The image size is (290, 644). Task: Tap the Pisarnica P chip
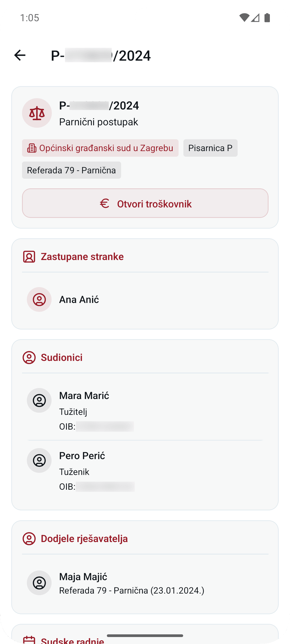211,148
